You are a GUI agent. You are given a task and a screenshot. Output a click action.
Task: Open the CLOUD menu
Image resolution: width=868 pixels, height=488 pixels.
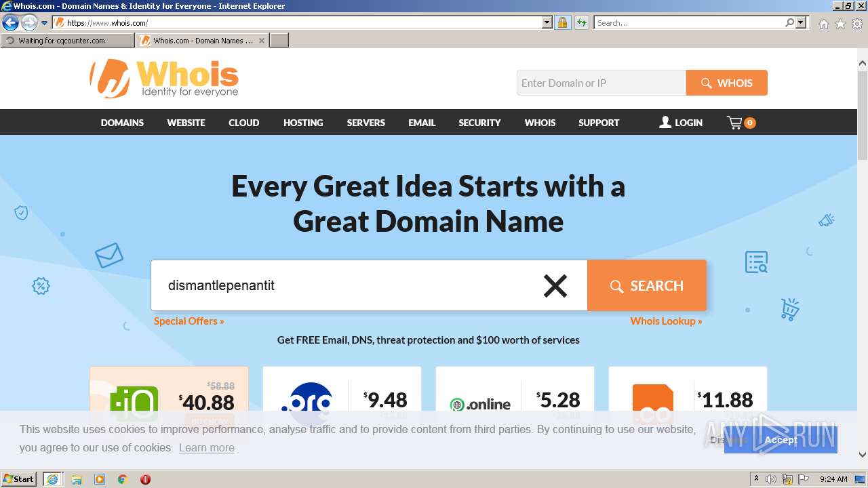(243, 123)
